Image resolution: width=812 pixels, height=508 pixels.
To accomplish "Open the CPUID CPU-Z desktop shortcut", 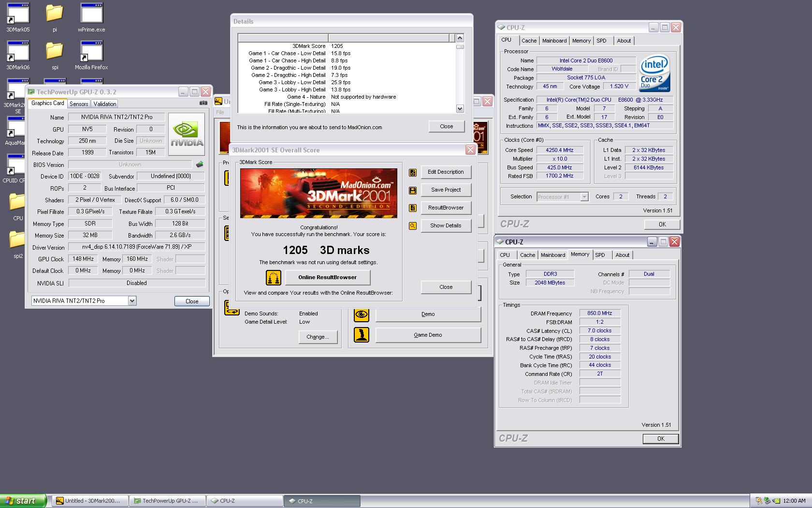I will point(15,168).
